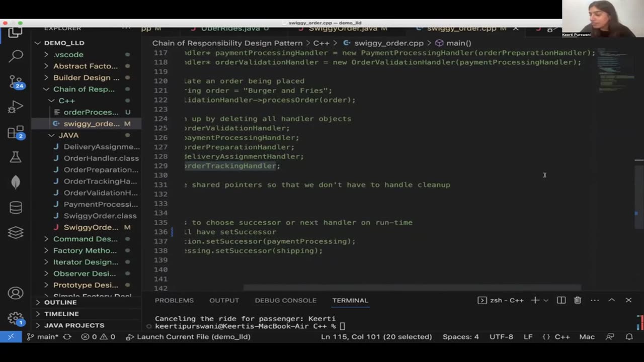Expand the Observer Design folder
This screenshot has width=644, height=362.
(87, 274)
